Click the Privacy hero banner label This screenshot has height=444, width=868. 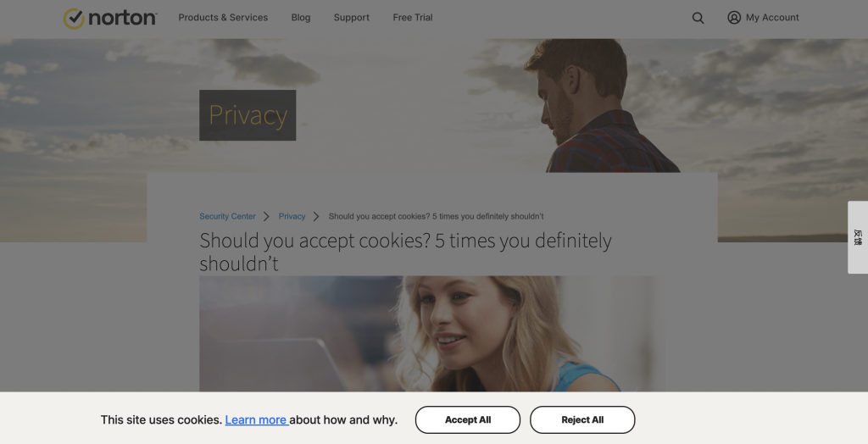point(248,115)
